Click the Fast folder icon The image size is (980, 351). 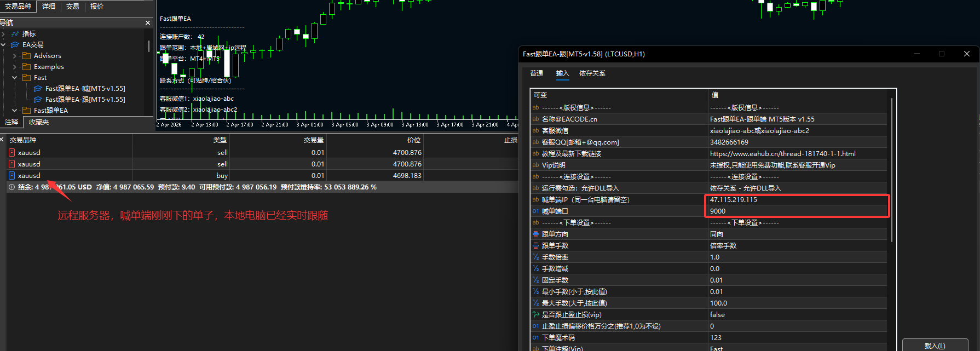tap(26, 78)
